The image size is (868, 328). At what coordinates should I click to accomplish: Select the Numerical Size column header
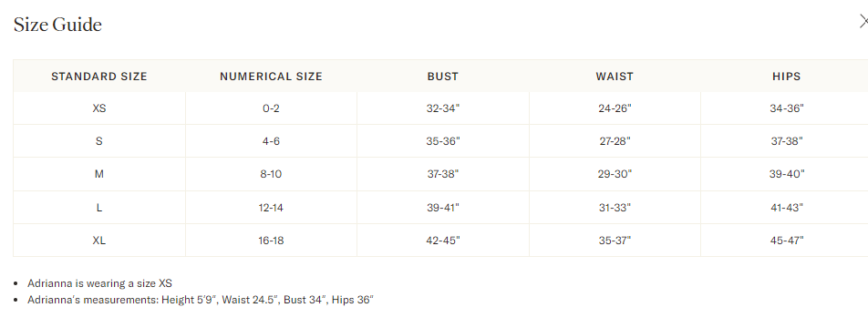[271, 77]
